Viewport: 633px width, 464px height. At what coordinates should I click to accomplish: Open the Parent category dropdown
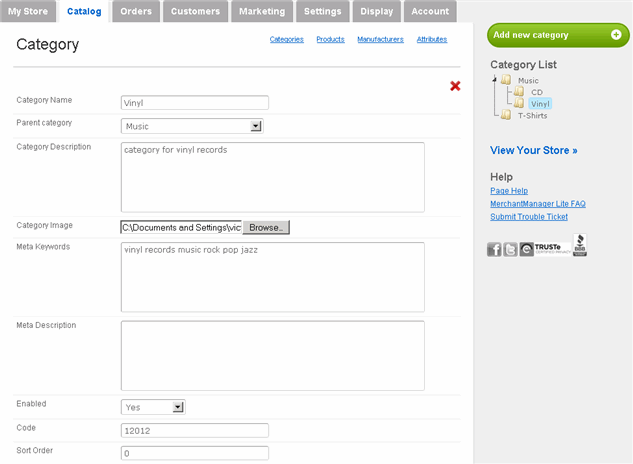tap(192, 126)
